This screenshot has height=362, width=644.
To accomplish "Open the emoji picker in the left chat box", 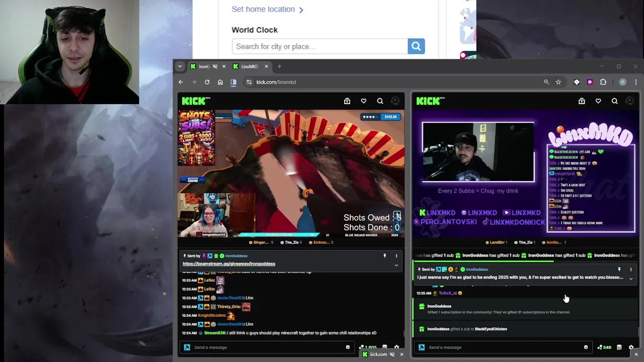I will (x=348, y=347).
